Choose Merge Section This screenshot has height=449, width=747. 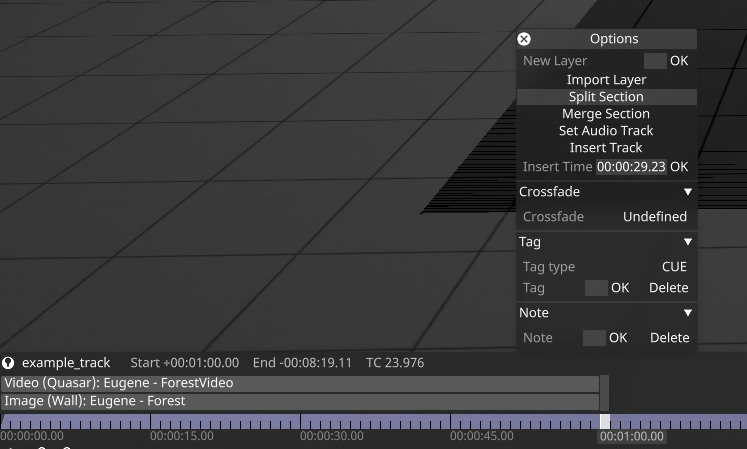pos(606,114)
